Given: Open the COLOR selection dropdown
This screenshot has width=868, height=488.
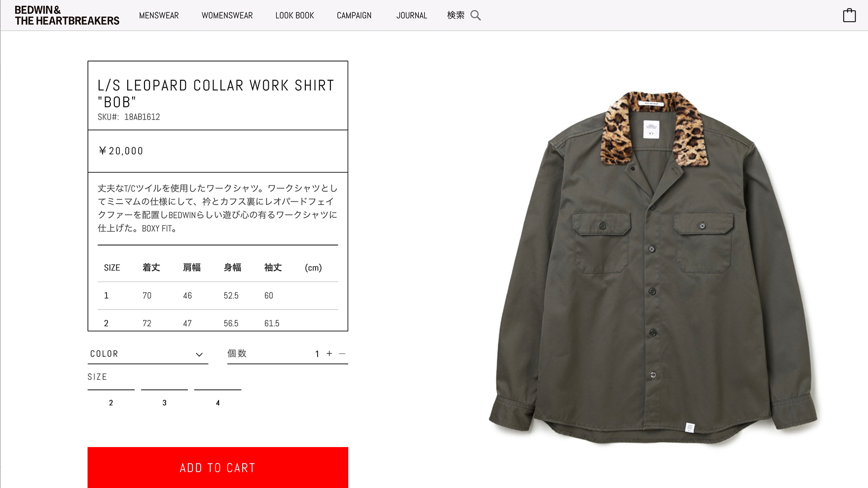Looking at the screenshot, I should 148,354.
